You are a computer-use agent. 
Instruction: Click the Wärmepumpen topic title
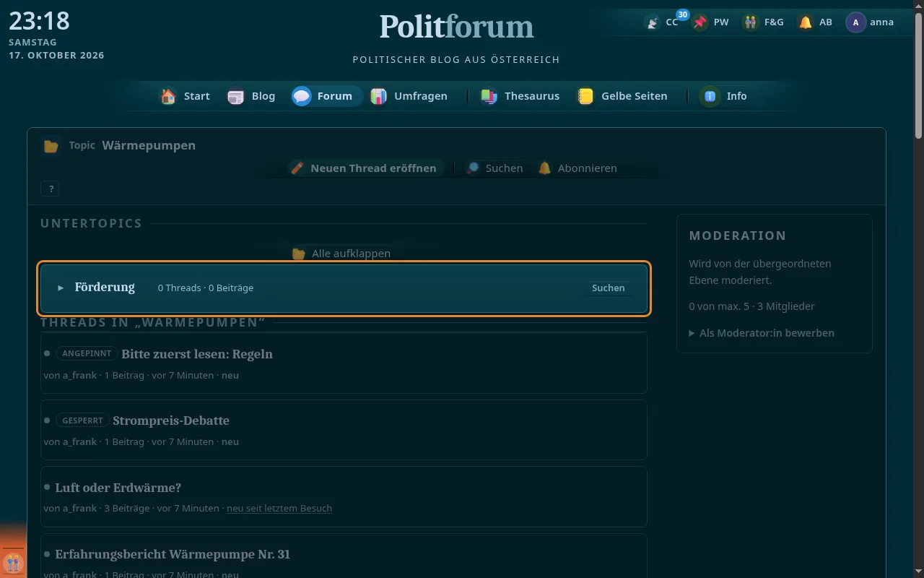tap(149, 145)
